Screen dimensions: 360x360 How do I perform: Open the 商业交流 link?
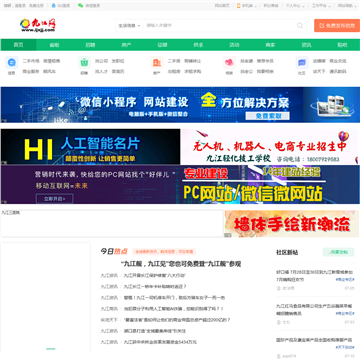tap(338, 61)
